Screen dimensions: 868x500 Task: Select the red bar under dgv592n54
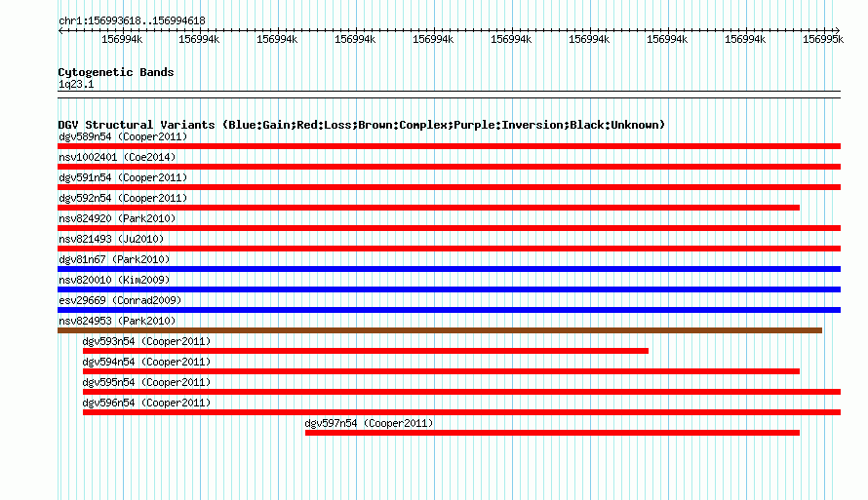tap(428, 208)
